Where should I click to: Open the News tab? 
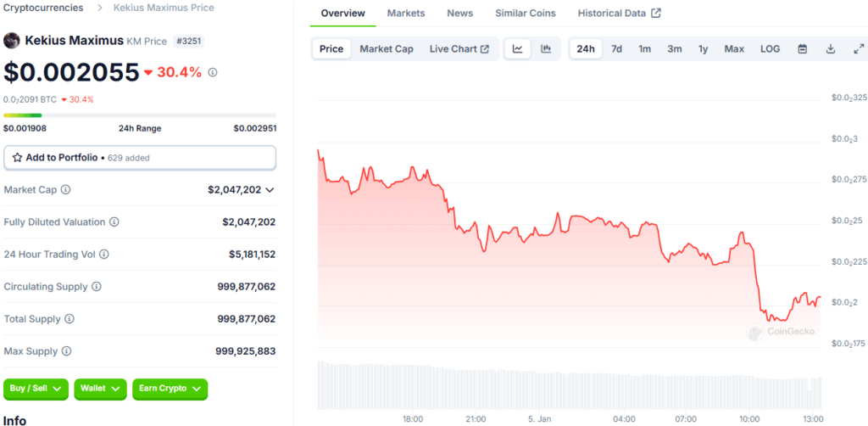[460, 14]
